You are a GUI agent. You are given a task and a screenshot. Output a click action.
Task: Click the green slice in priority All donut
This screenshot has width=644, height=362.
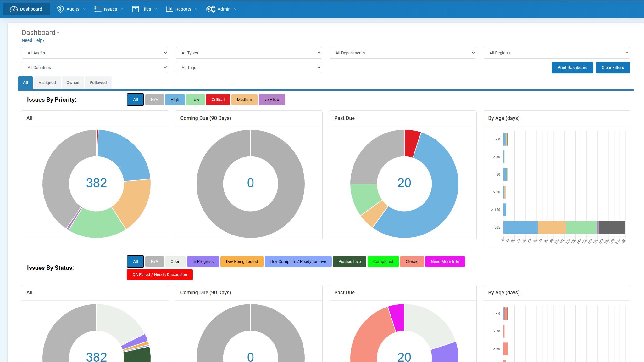tap(97, 224)
